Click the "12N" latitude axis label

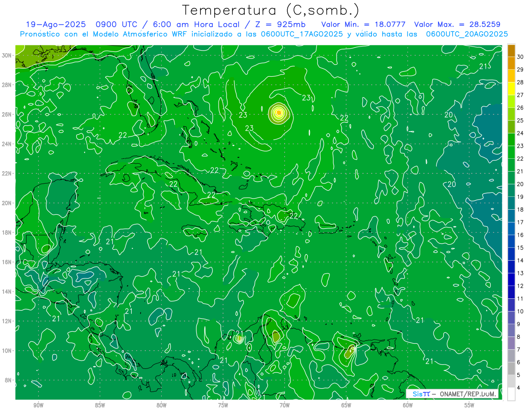pos(7,321)
